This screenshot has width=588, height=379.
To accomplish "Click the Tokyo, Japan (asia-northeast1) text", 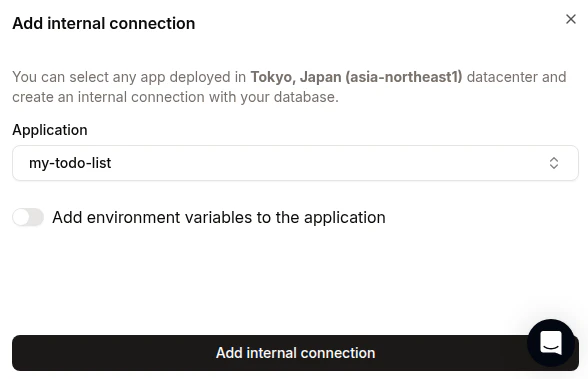I will [x=356, y=77].
